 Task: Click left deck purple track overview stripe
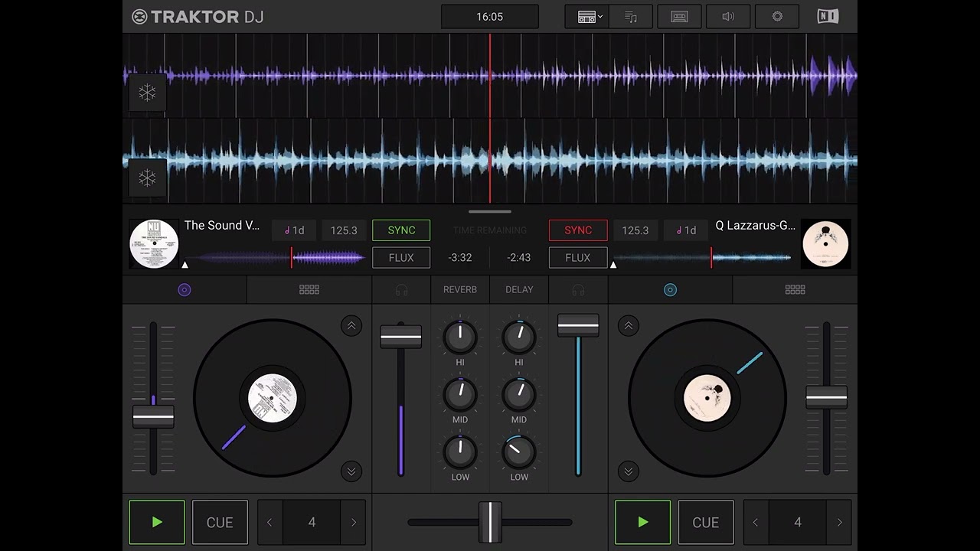point(274,258)
